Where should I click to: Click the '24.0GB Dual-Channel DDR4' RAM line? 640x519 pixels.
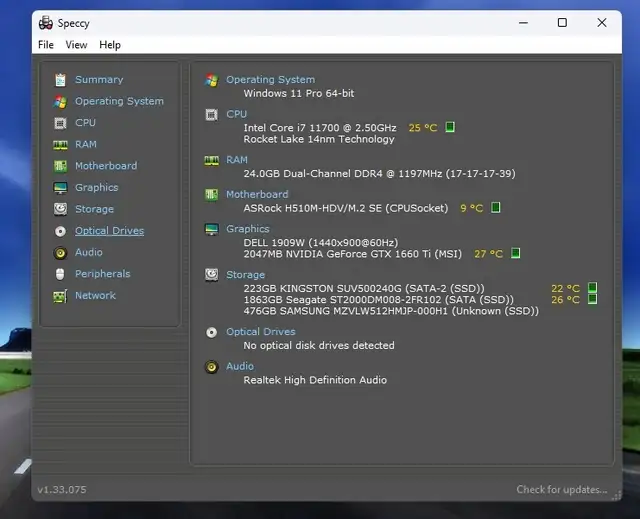coord(379,174)
